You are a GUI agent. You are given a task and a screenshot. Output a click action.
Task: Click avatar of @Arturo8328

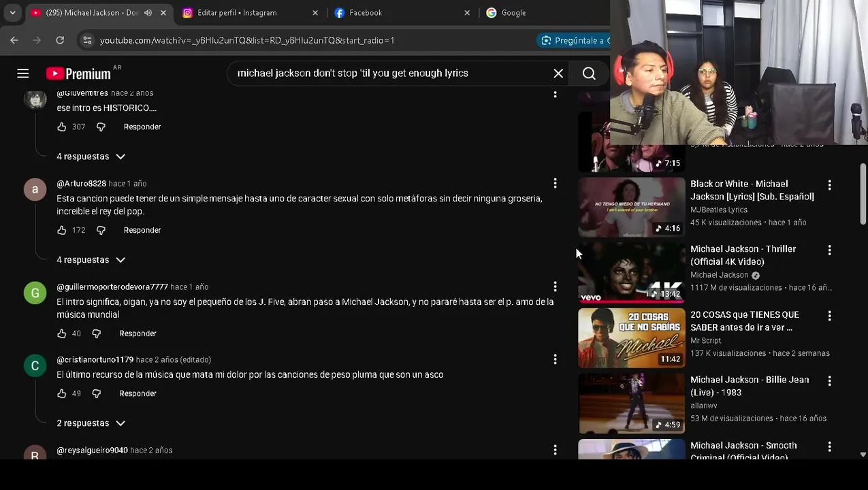point(35,189)
